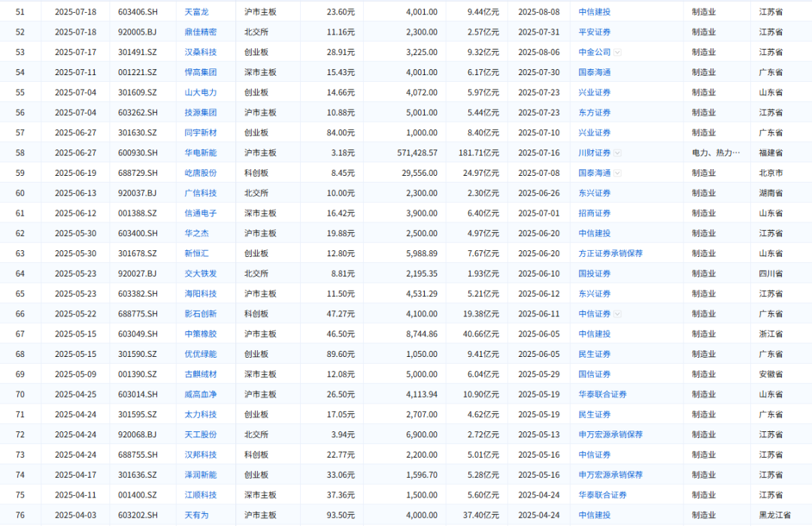Open the 中策橡胶 stock page
The image size is (812, 526).
[200, 334]
